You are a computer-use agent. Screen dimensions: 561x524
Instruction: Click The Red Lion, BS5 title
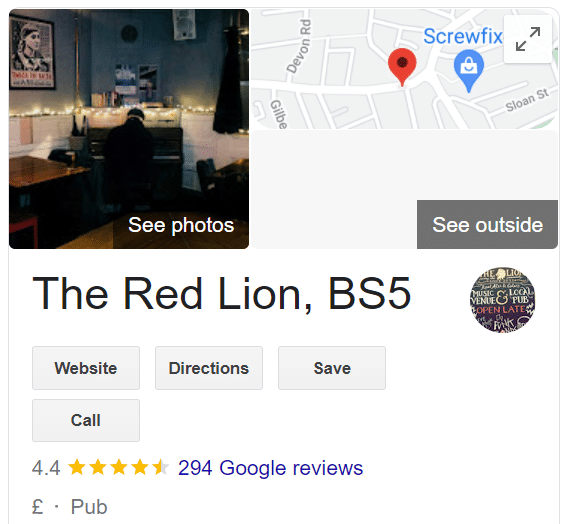222,293
